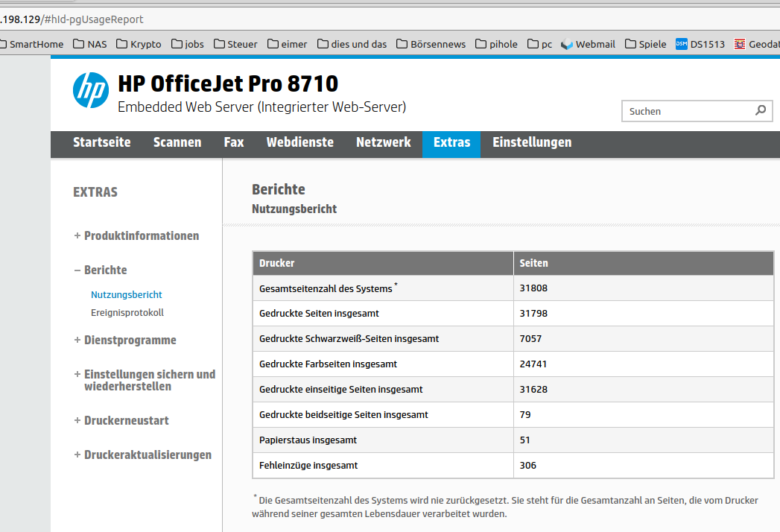
Task: Click the EXTRAS sidebar heading
Action: 95,192
